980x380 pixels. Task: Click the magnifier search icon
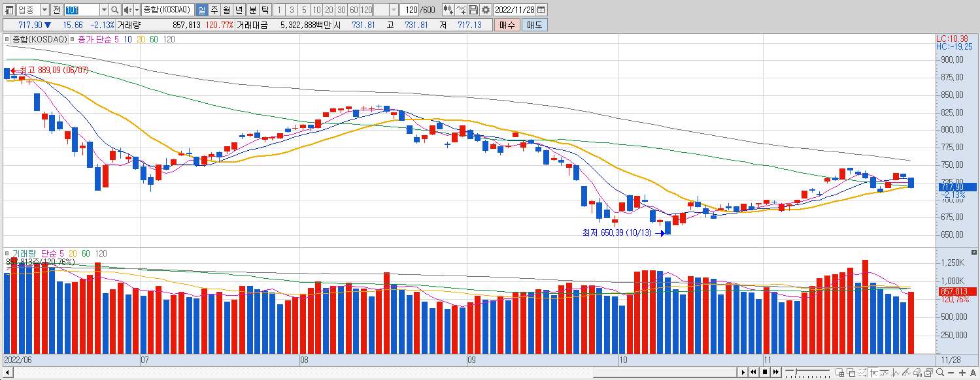115,10
